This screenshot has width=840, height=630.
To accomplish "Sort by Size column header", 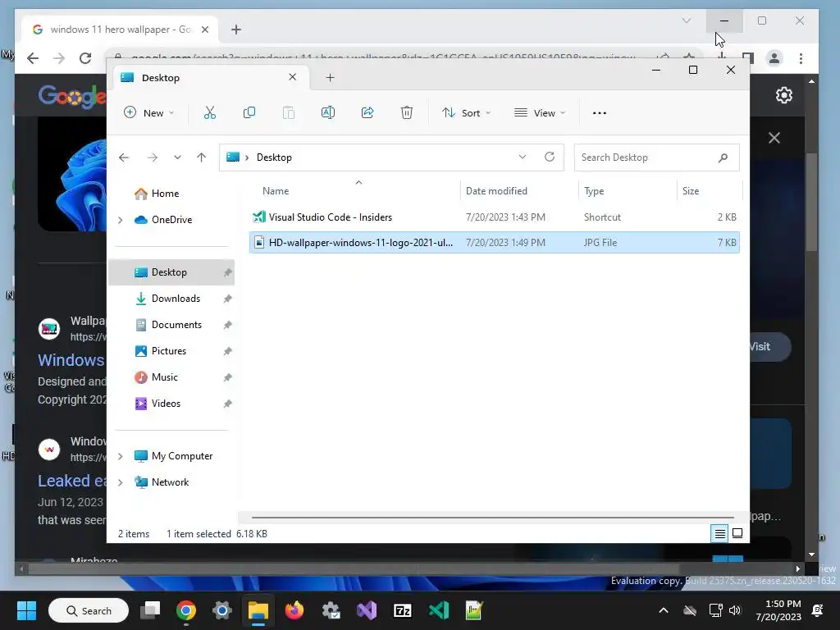I will tap(710, 190).
